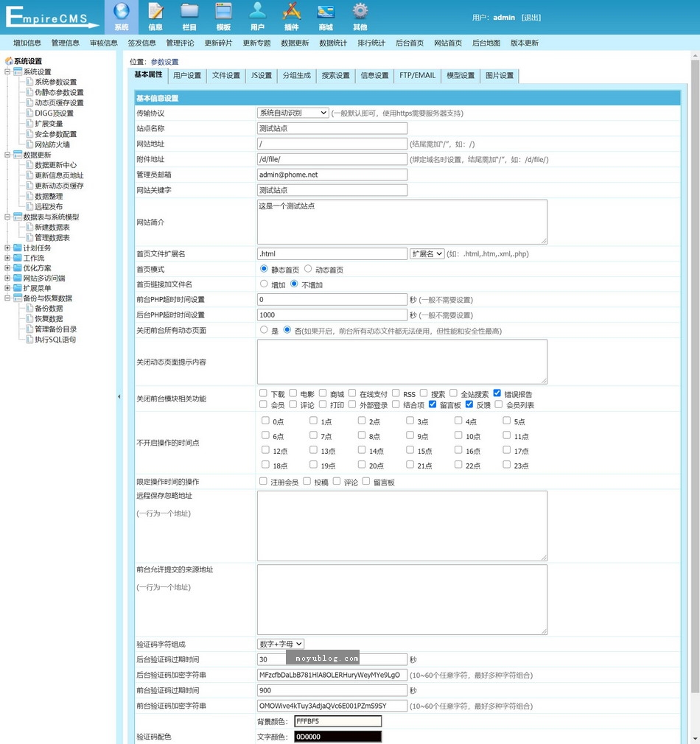Click the 文字颜色 0D0000 color field
700x744 pixels.
338,737
